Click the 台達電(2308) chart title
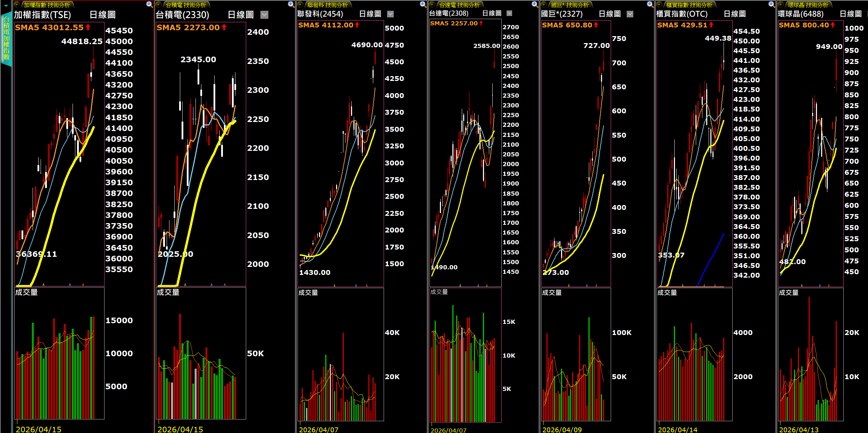 pyautogui.click(x=449, y=13)
